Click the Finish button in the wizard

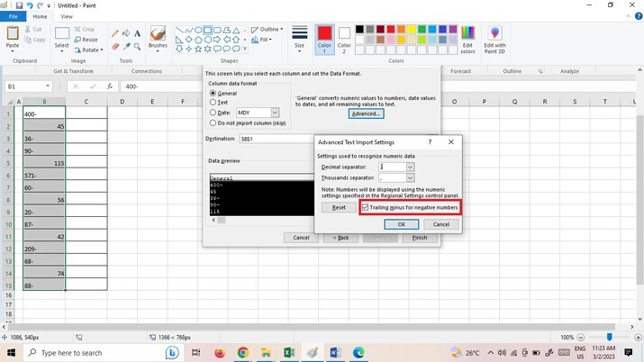tap(420, 238)
